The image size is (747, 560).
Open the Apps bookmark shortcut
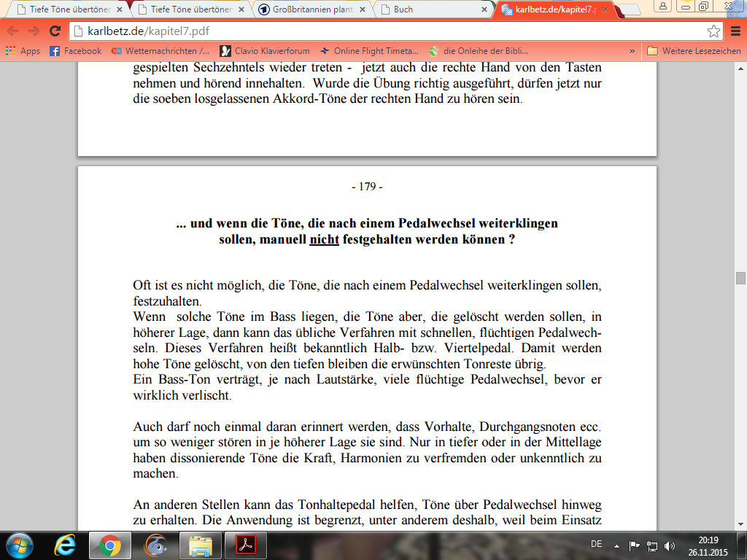pos(23,51)
